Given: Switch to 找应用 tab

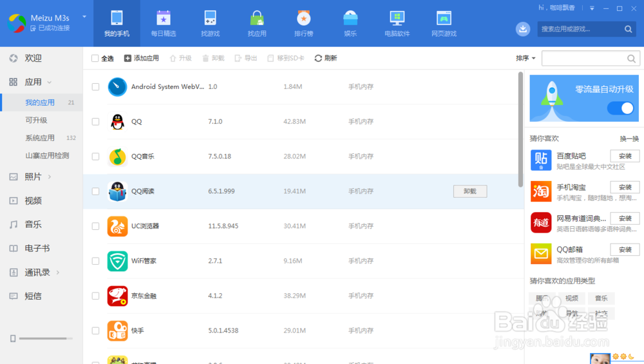Looking at the screenshot, I should (x=257, y=23).
